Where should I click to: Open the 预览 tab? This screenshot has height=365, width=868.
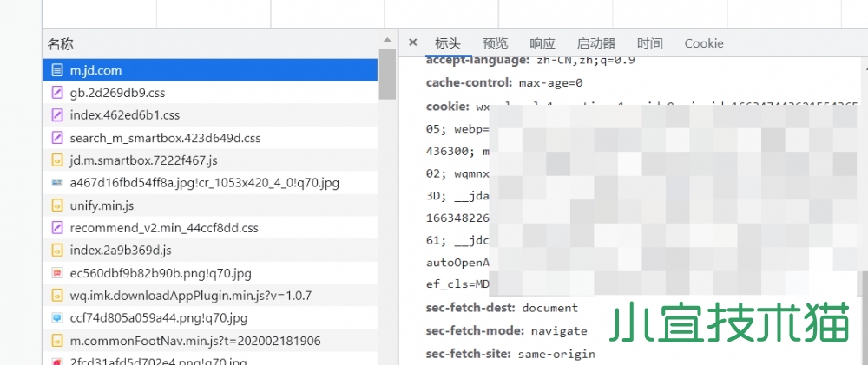coord(495,43)
